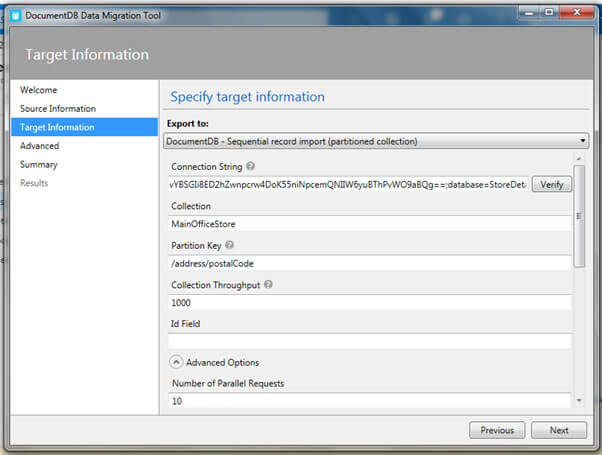Maximize the Data Migration Tool window
The image size is (602, 455).
[x=549, y=13]
